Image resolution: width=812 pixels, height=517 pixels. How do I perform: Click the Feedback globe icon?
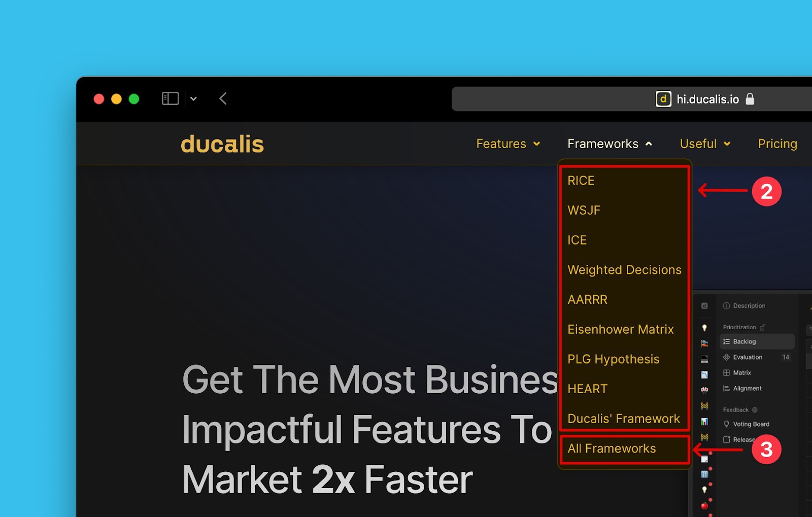point(754,410)
